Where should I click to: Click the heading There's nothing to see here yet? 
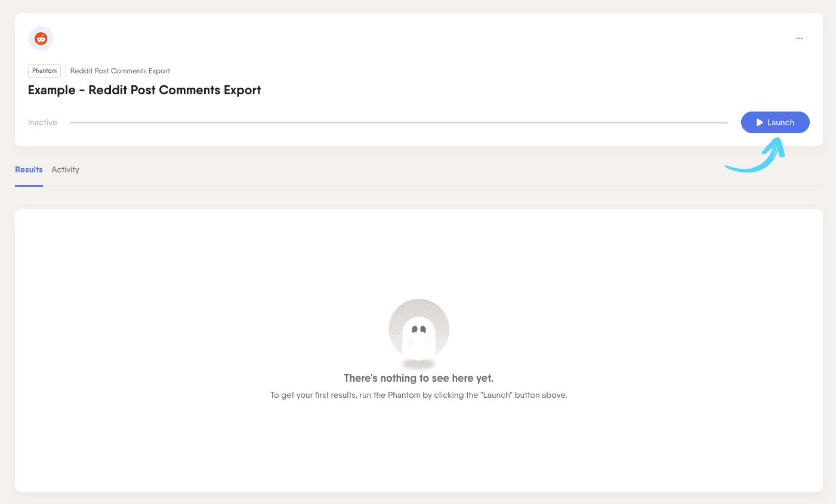pos(419,378)
